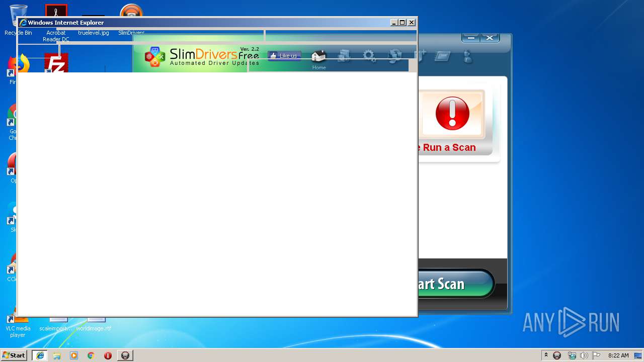This screenshot has height=362, width=644.
Task: Show hidden tray icons arrow
Action: coord(546,355)
